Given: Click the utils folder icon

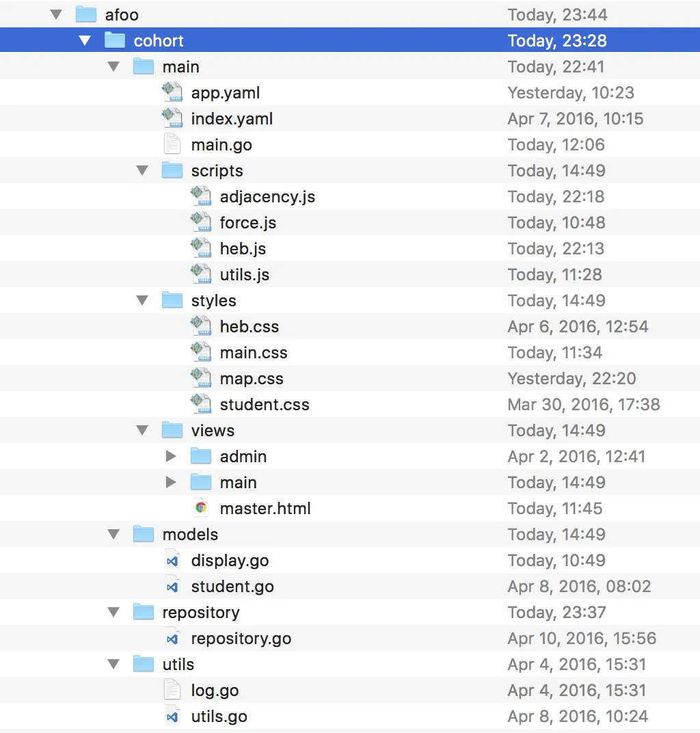Looking at the screenshot, I should tap(144, 664).
